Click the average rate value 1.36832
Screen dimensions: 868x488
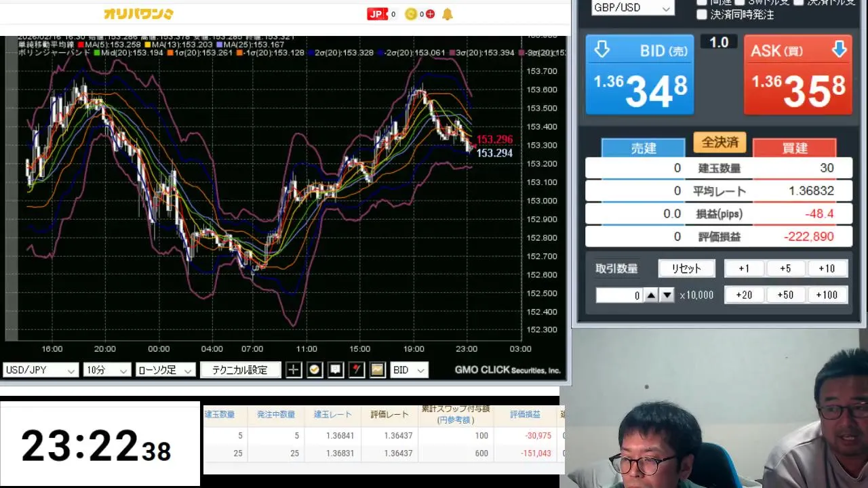click(x=811, y=191)
